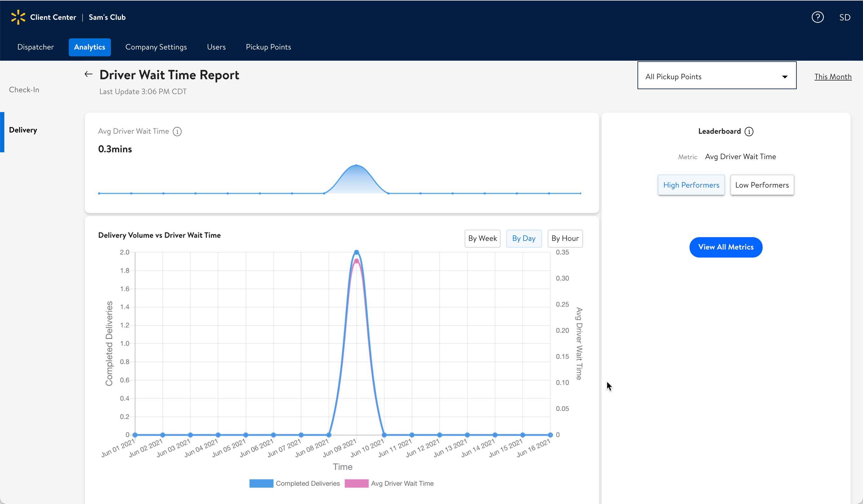Switch chart to By Week
The image size is (863, 504).
tap(482, 238)
